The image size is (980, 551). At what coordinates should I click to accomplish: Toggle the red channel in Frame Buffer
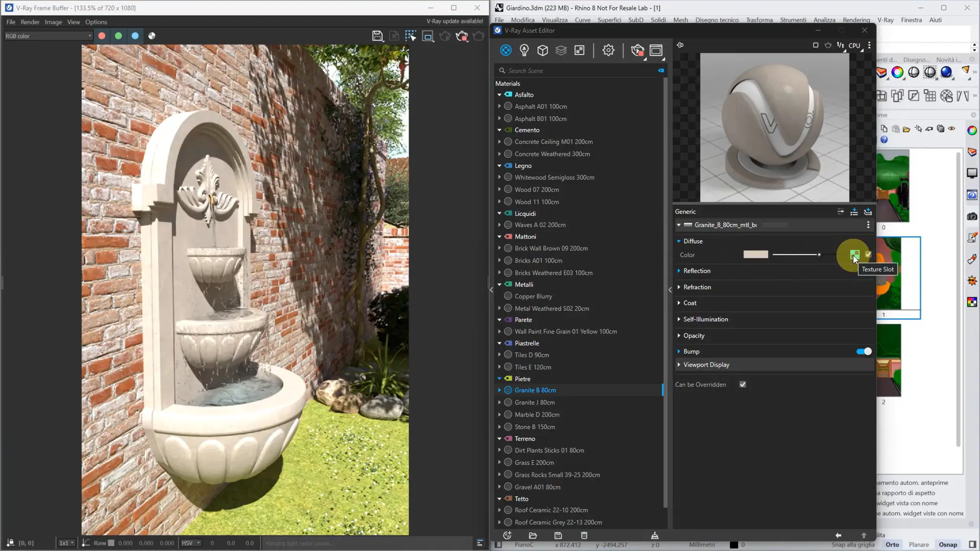pyautogui.click(x=102, y=36)
